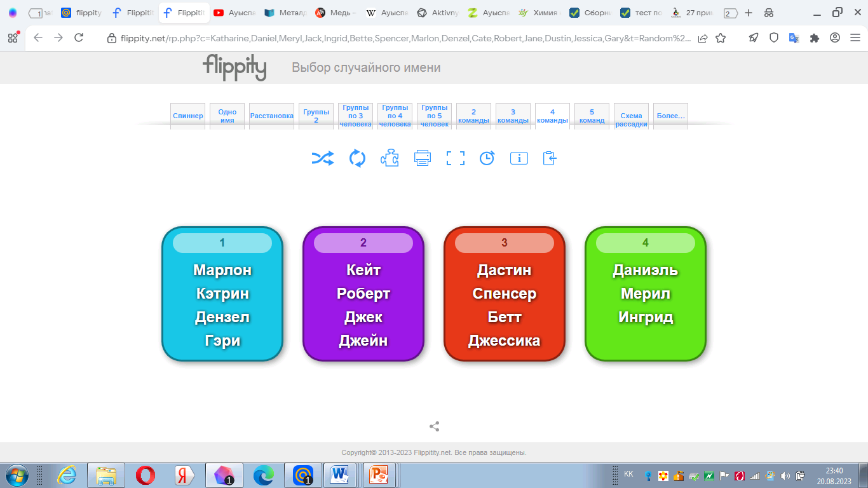Click the name Джессика in team 3
The width and height of the screenshot is (868, 488).
(x=505, y=341)
